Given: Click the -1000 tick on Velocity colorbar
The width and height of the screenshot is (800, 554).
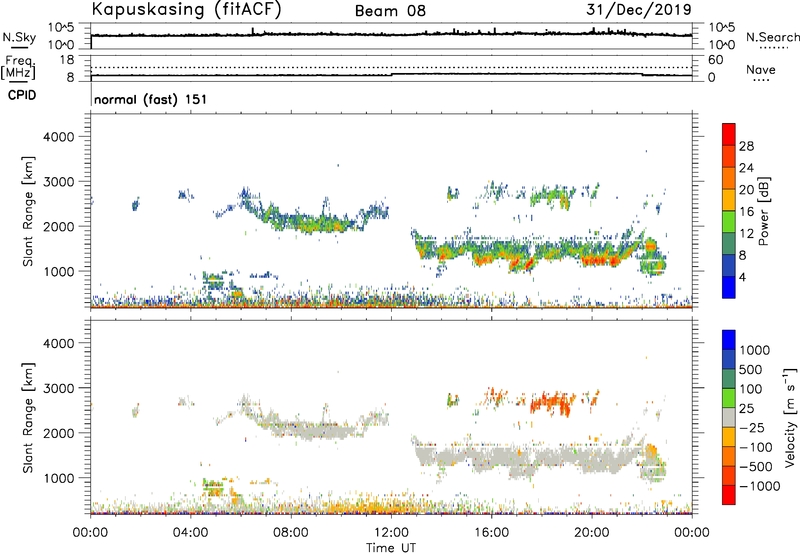Looking at the screenshot, I should (760, 486).
